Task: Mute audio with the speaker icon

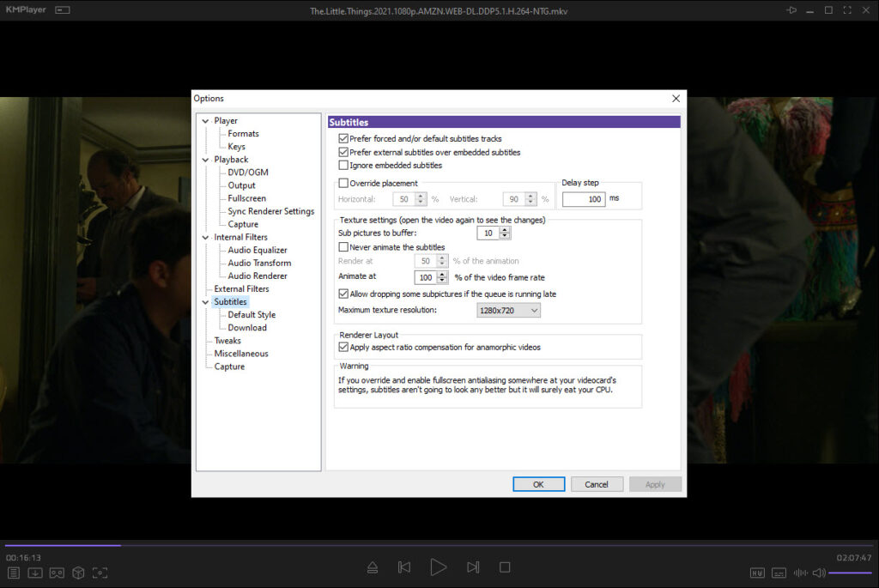Action: [819, 573]
